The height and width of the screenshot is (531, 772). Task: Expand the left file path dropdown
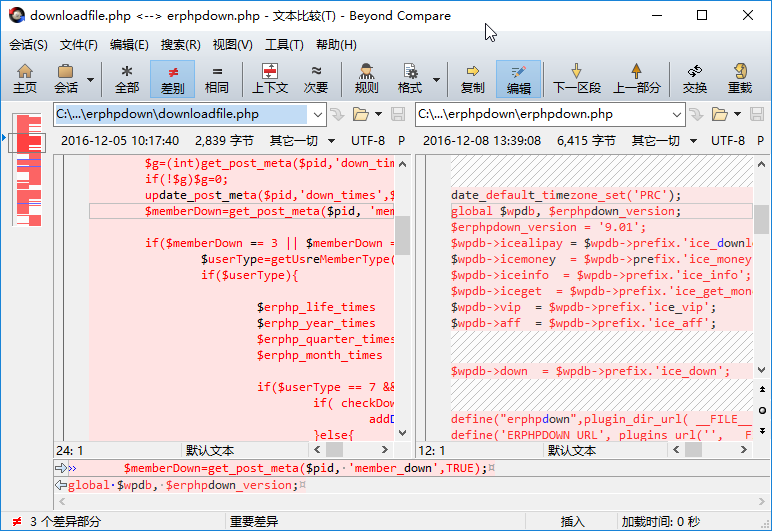[318, 115]
